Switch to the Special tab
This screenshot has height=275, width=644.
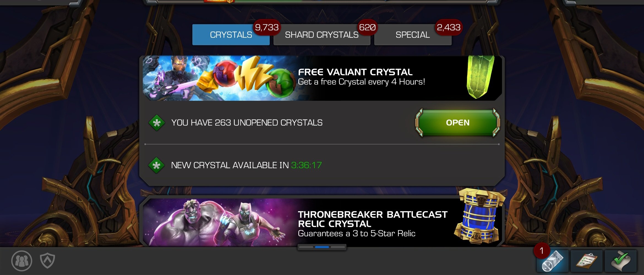point(413,35)
